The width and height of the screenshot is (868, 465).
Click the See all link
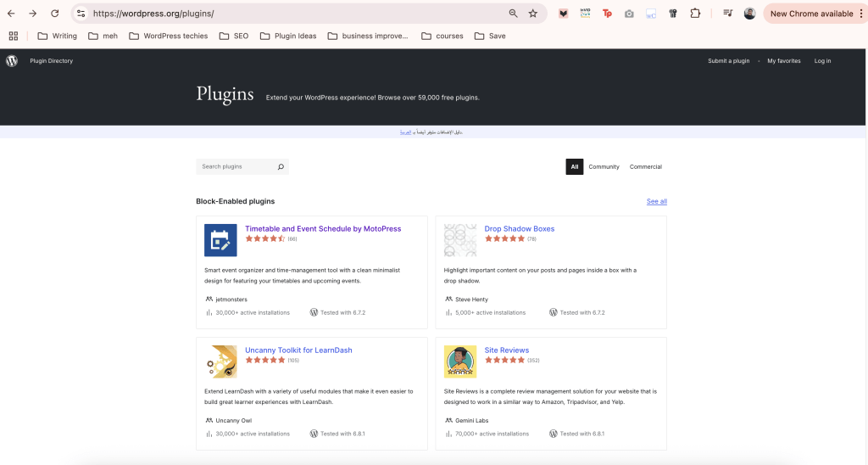pos(656,201)
